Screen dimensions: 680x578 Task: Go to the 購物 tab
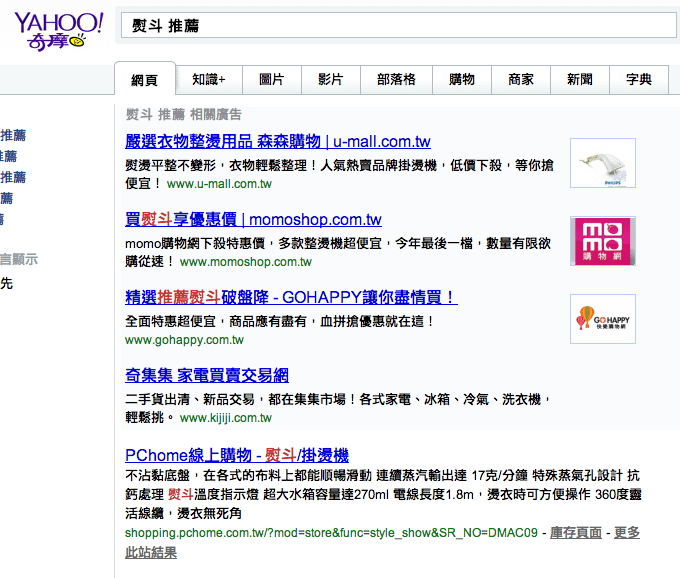pos(462,79)
